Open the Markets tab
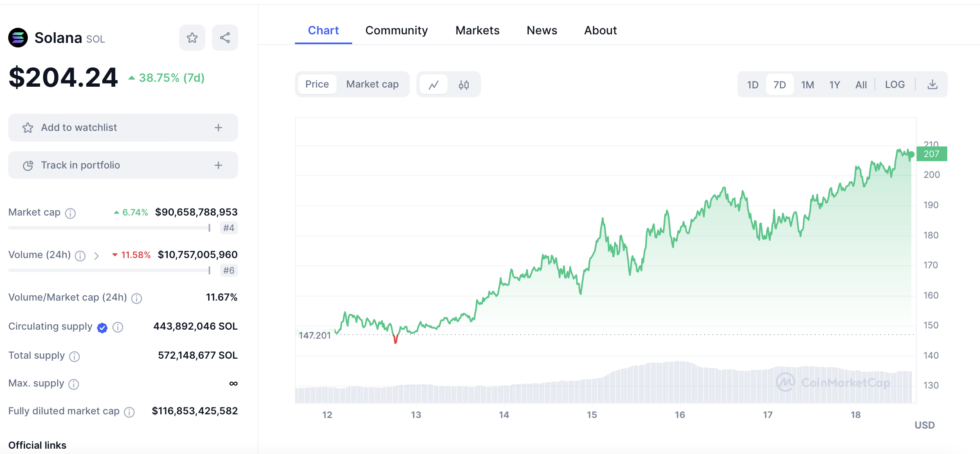The width and height of the screenshot is (980, 454). coord(477,30)
